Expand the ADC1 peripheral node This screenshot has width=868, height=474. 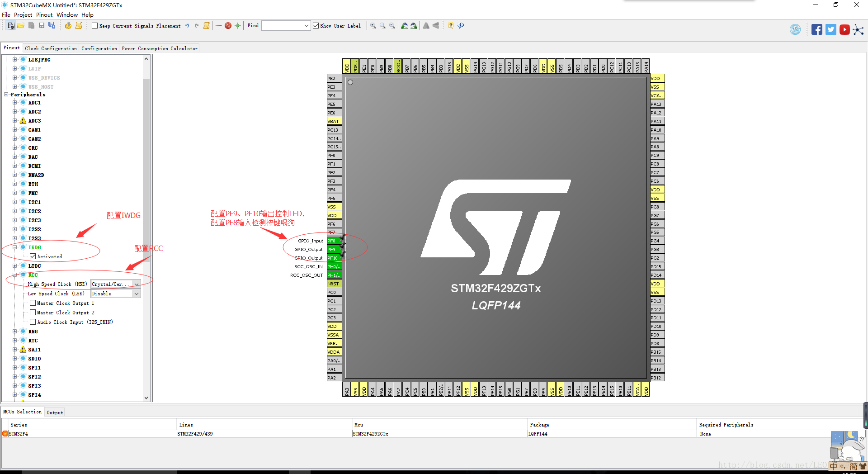point(15,103)
